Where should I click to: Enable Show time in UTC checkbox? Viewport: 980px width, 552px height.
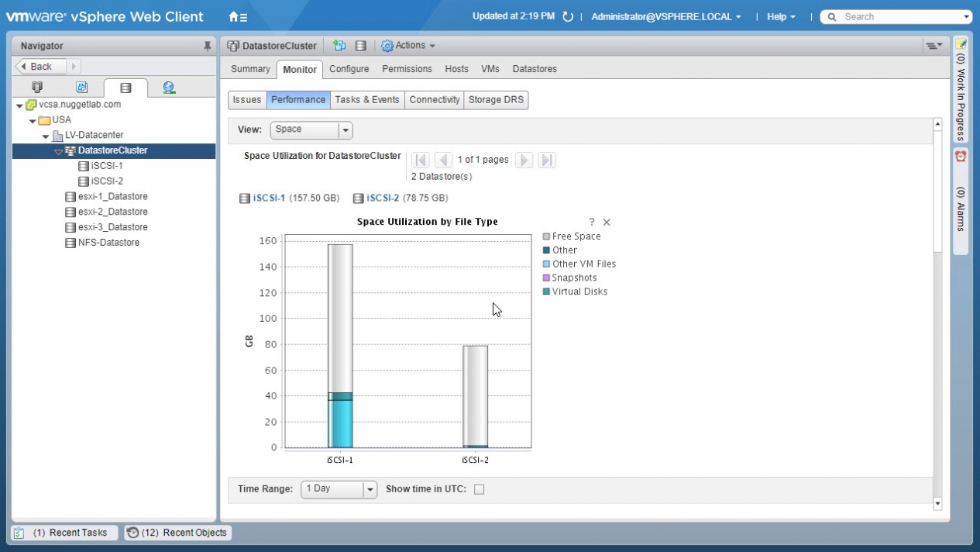point(479,489)
